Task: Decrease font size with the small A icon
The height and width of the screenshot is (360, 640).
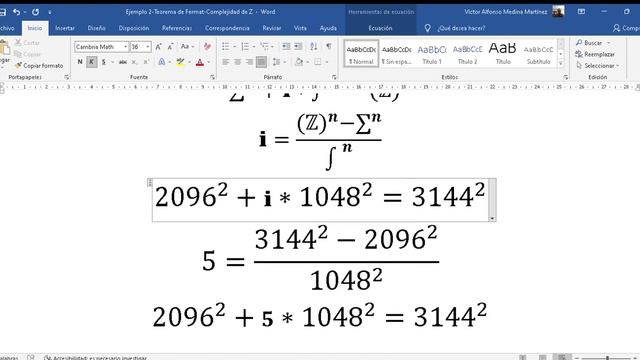Action: coord(170,47)
